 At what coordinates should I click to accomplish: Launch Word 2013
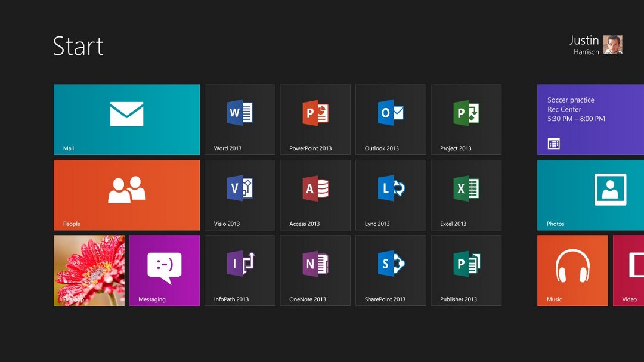[x=240, y=119]
